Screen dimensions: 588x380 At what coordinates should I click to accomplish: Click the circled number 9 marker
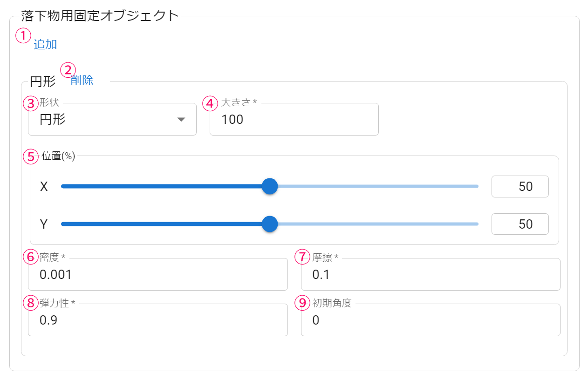pyautogui.click(x=303, y=303)
